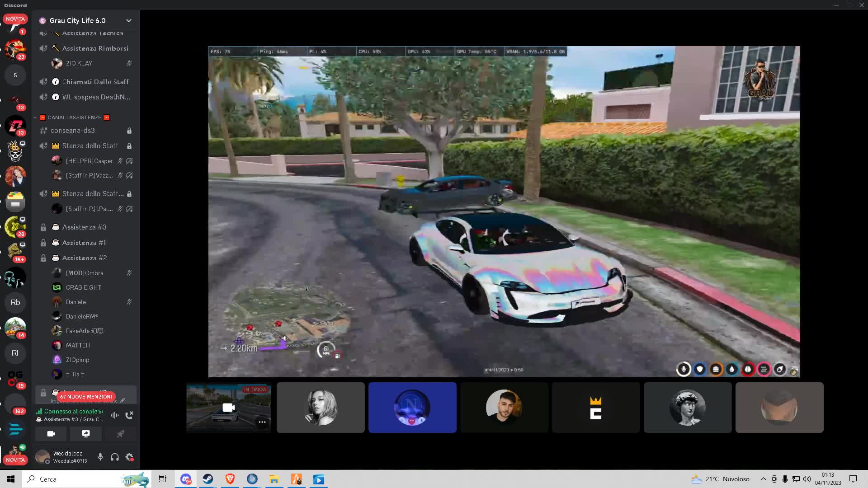Collapse the CANALI ASSISTENZE category
The width and height of the screenshot is (868, 488).
74,117
